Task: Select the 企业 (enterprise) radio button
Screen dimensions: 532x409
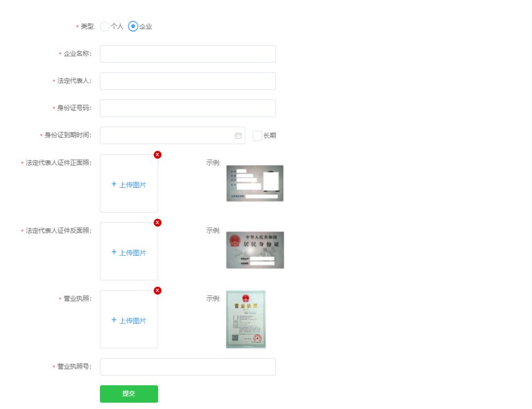Action: (x=133, y=27)
